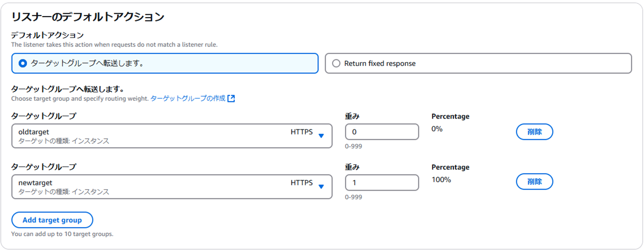This screenshot has height=250, width=644.
Task: Click the HTTPS protocol label in oldtarget row
Action: pos(301,132)
